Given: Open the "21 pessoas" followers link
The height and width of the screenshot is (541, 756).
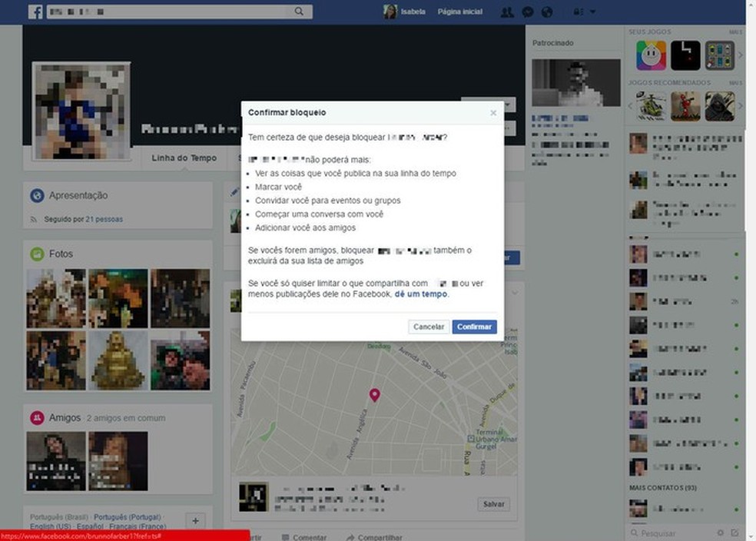Looking at the screenshot, I should (x=104, y=219).
